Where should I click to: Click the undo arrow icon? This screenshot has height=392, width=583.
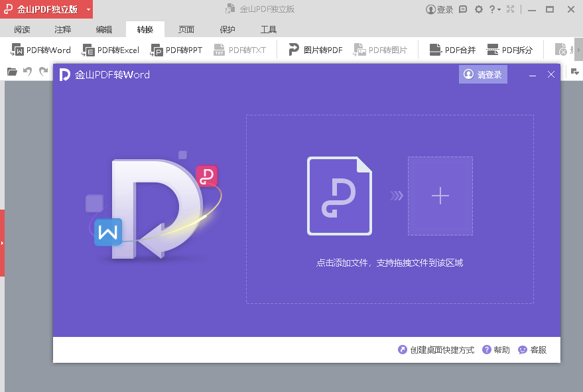click(x=27, y=71)
